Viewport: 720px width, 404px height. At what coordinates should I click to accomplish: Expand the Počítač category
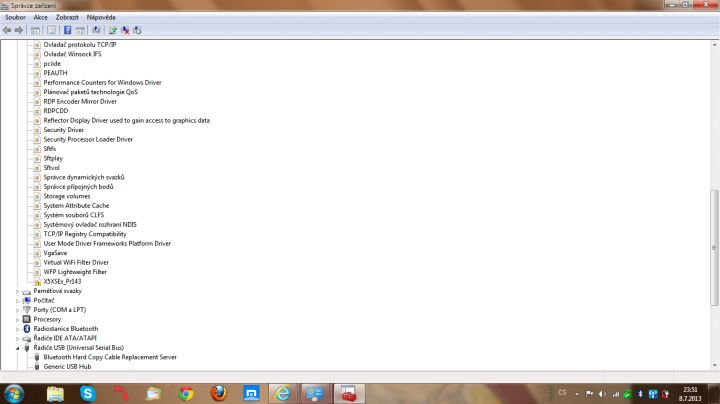17,301
